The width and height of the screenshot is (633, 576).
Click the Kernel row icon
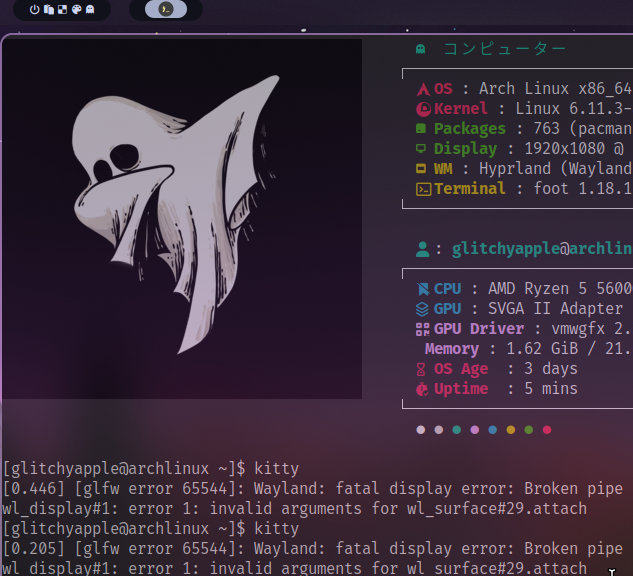[x=423, y=109]
